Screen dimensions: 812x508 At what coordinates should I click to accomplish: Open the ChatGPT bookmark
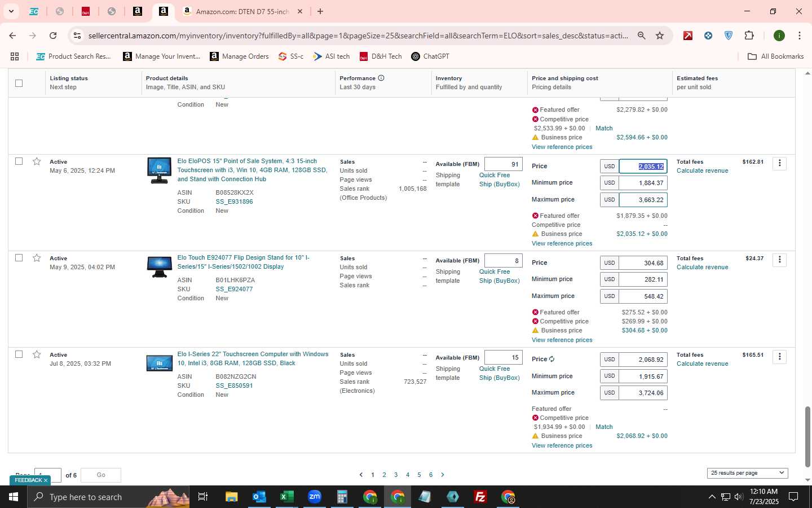pyautogui.click(x=430, y=56)
